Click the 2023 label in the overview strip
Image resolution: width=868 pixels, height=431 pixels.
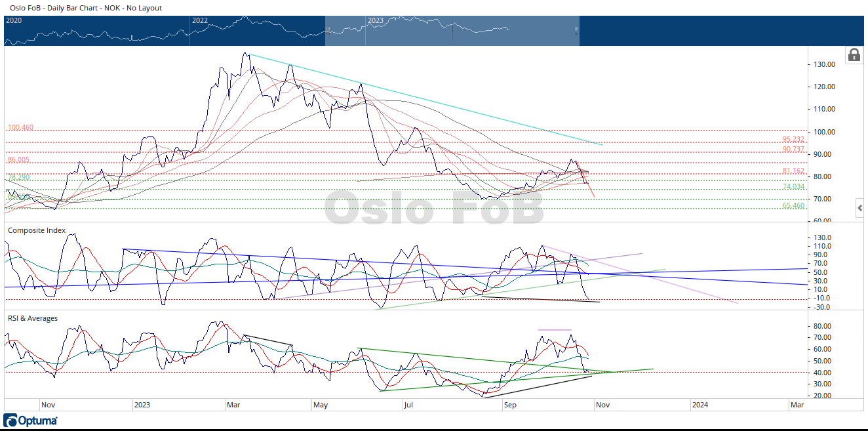click(376, 20)
